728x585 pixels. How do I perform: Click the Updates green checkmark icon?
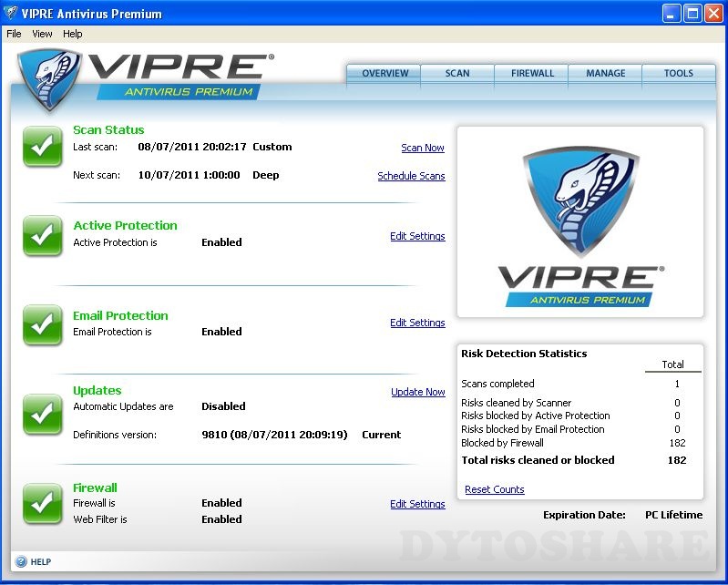tap(42, 414)
